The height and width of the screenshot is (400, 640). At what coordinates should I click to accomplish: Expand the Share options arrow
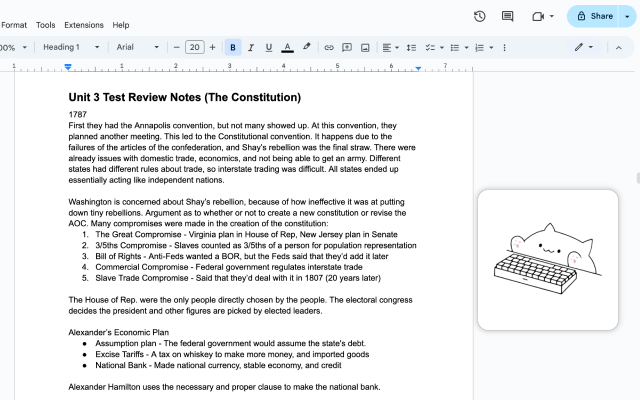point(627,16)
